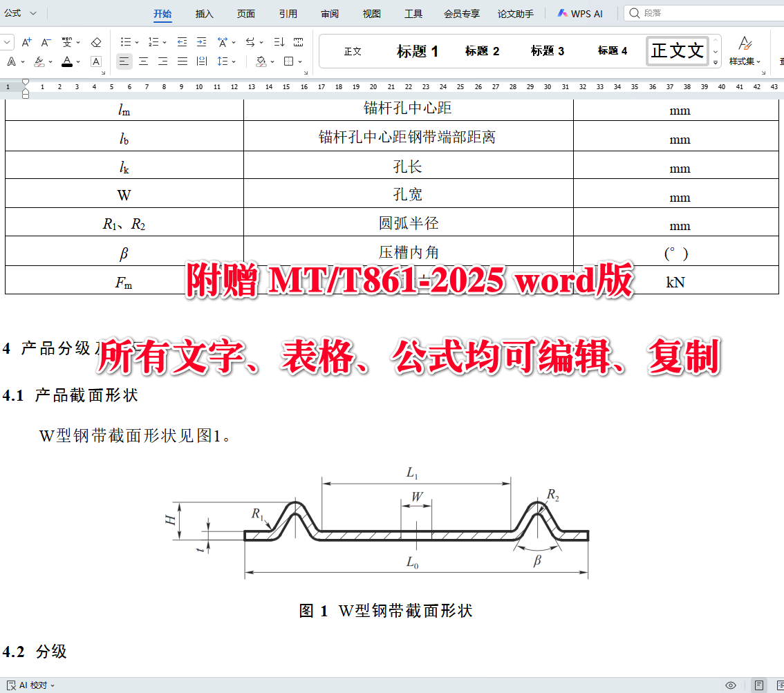
Task: Open Chinese layout character scaling icon
Action: 223,42
